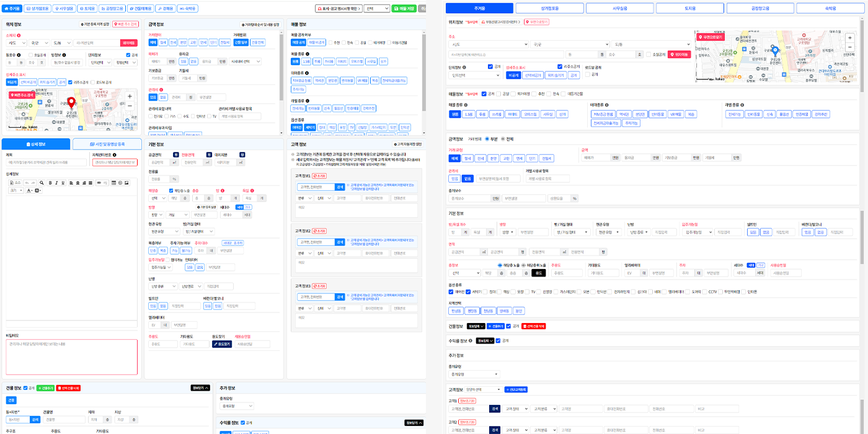Click the info icon beside right-layout 테마종류
868x434 pixels.
click(606, 105)
